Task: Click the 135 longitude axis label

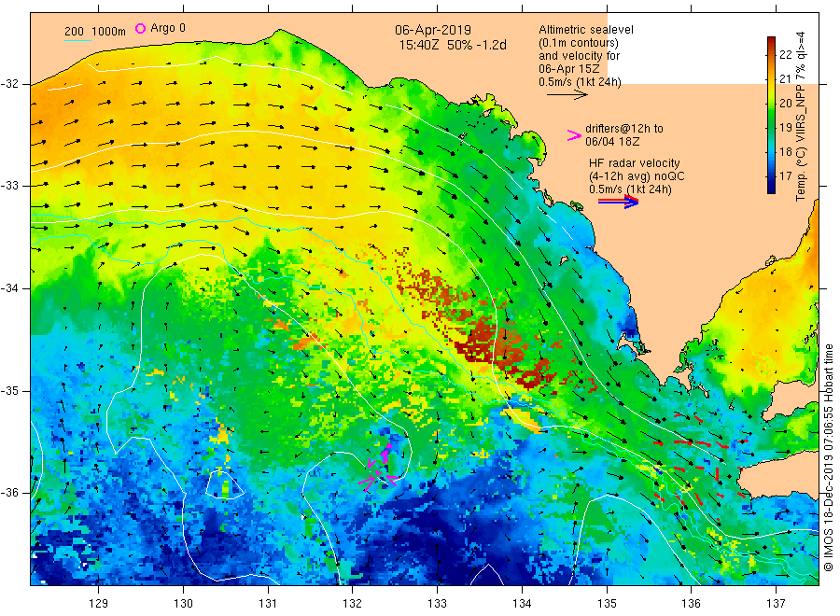Action: coord(607,604)
